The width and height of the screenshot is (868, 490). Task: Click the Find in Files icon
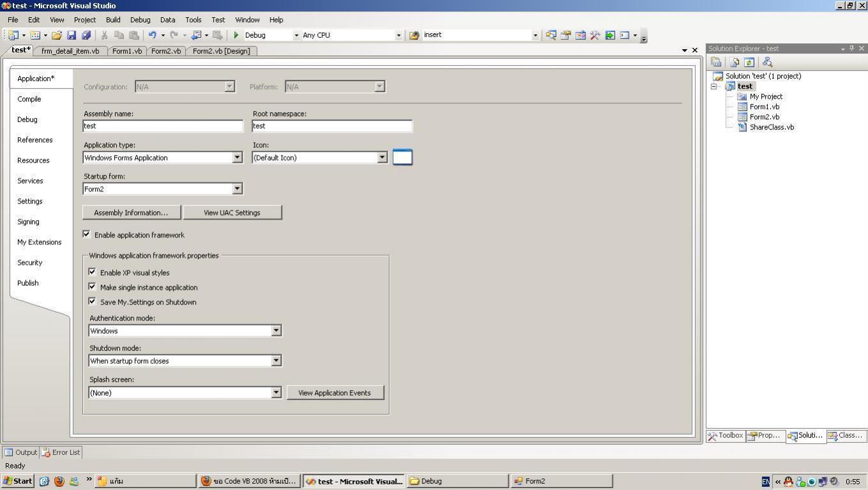click(414, 35)
